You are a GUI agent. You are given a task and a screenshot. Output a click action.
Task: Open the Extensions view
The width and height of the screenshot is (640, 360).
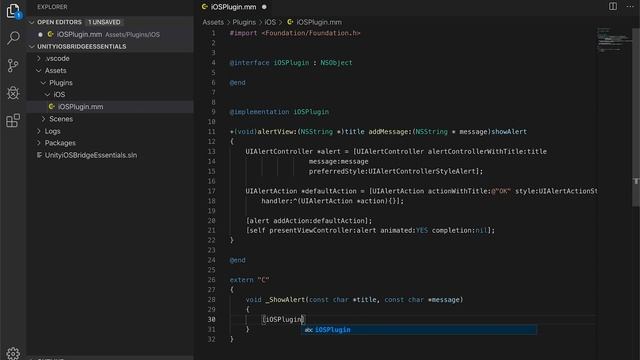pyautogui.click(x=13, y=120)
